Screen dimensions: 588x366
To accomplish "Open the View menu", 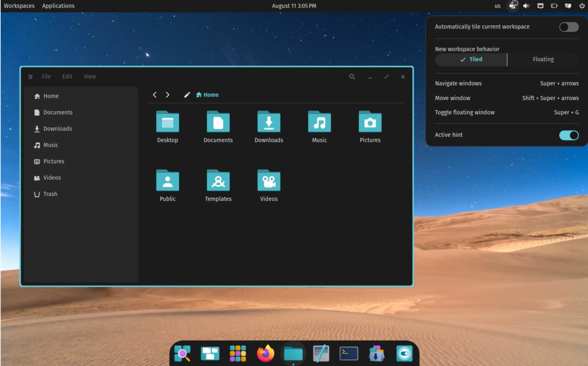I will tap(89, 76).
